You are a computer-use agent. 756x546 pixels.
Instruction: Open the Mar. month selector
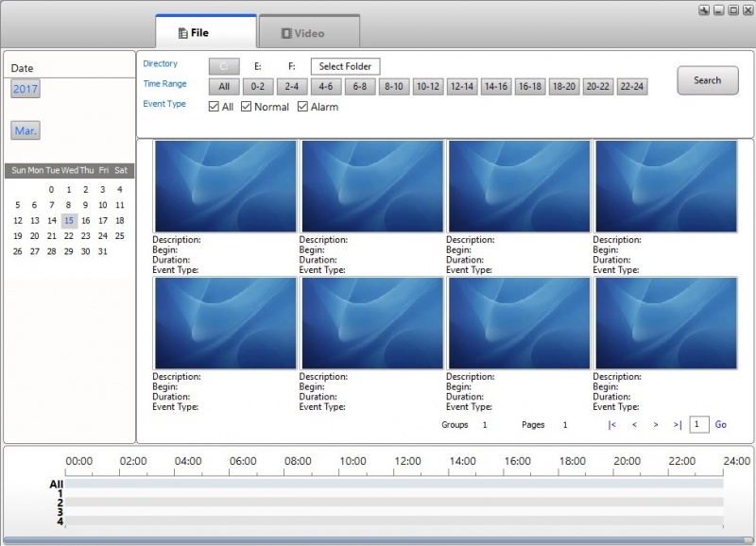(x=24, y=129)
